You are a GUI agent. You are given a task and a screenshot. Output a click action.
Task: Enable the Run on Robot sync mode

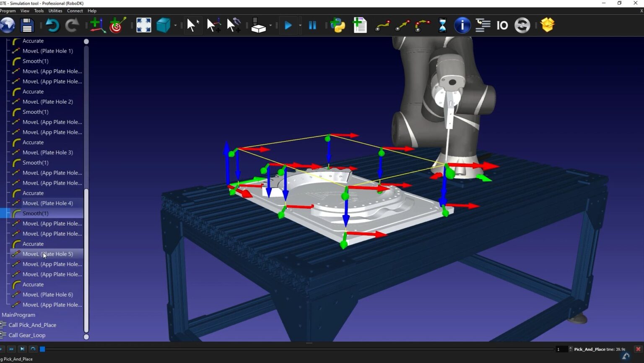pos(522,25)
